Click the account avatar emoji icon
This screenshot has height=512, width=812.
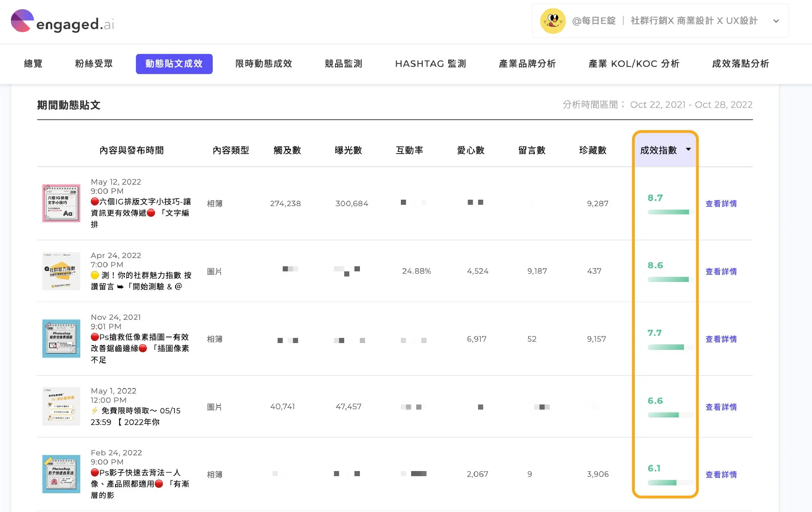click(x=553, y=21)
